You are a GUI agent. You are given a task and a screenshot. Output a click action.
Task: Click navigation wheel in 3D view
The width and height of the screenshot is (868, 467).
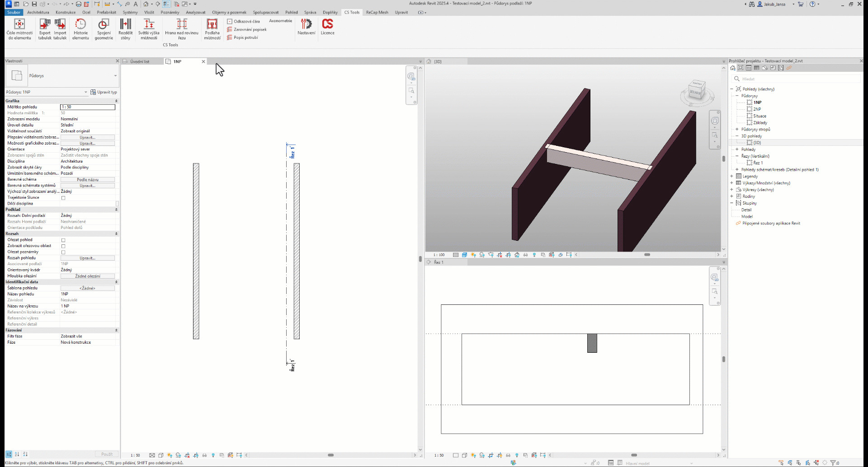coord(715,121)
